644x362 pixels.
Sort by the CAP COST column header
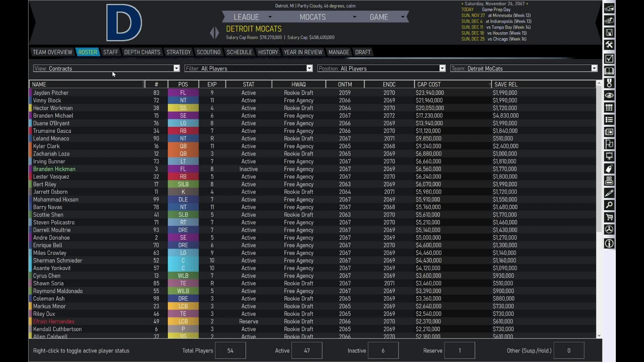[429, 84]
